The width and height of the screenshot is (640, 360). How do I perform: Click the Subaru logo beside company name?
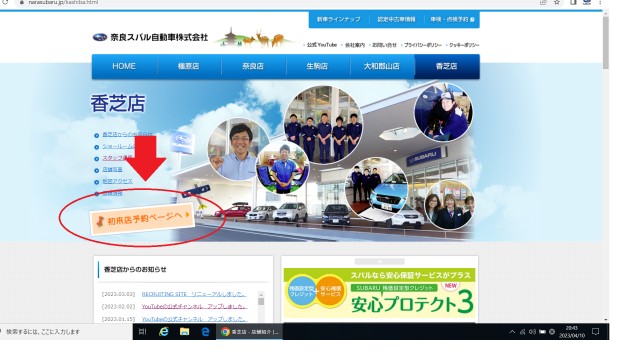tap(100, 38)
